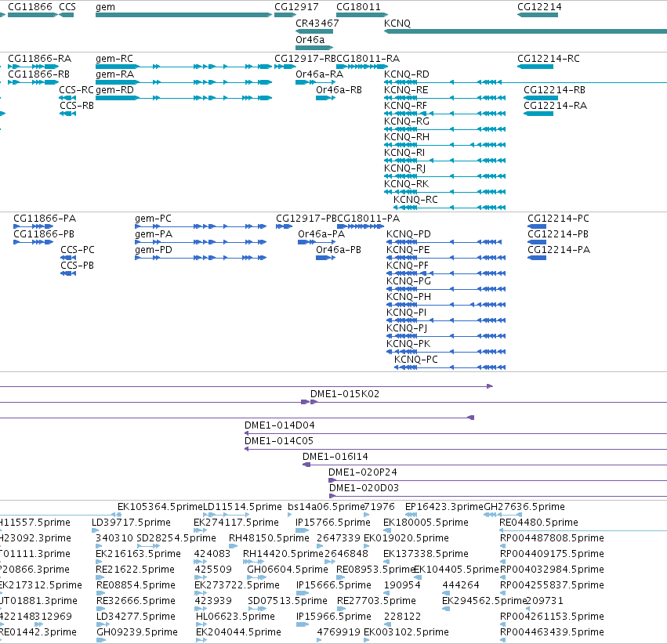Click protein KCNQ-PK

click(446, 352)
